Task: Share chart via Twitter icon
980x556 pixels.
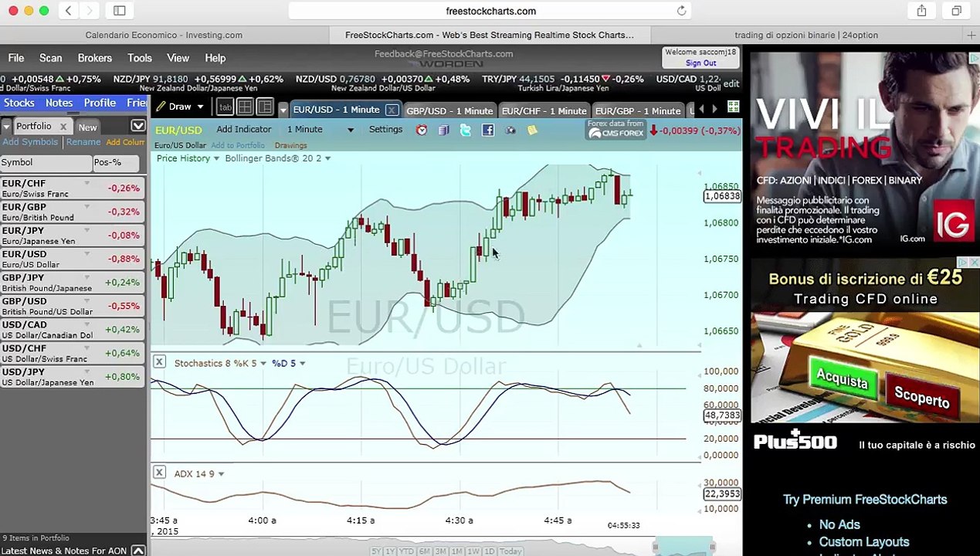Action: coord(466,131)
